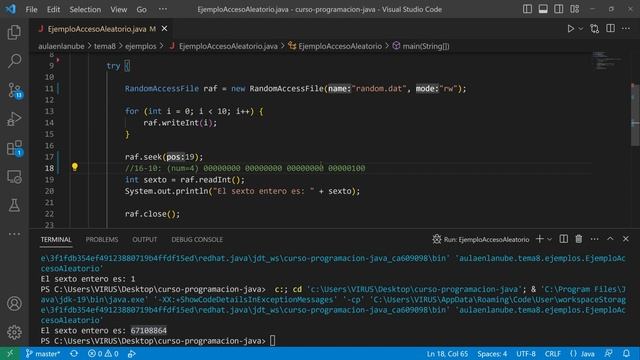Open feedback icon in status bar
The image size is (640, 360).
tap(609, 353)
